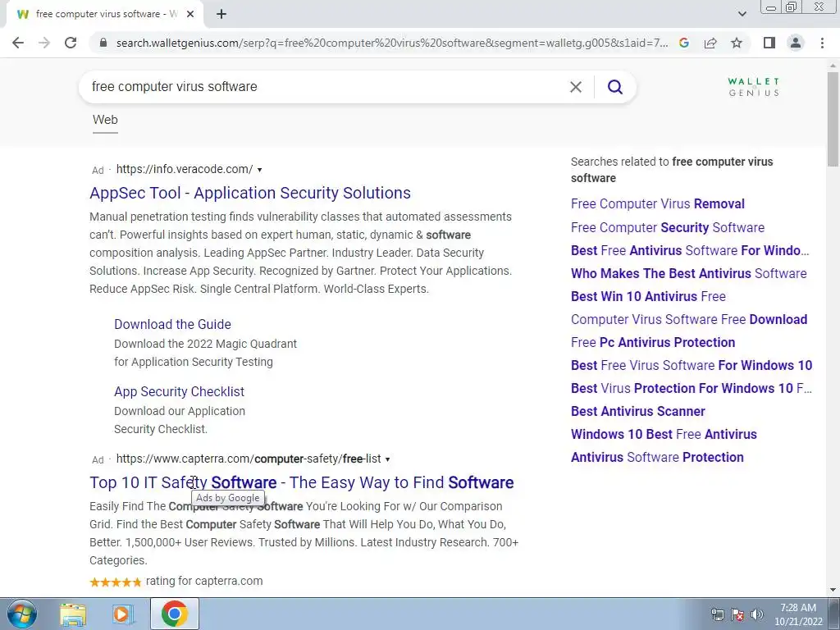Select the Web tab
Image resolution: width=840 pixels, height=630 pixels.
point(105,120)
